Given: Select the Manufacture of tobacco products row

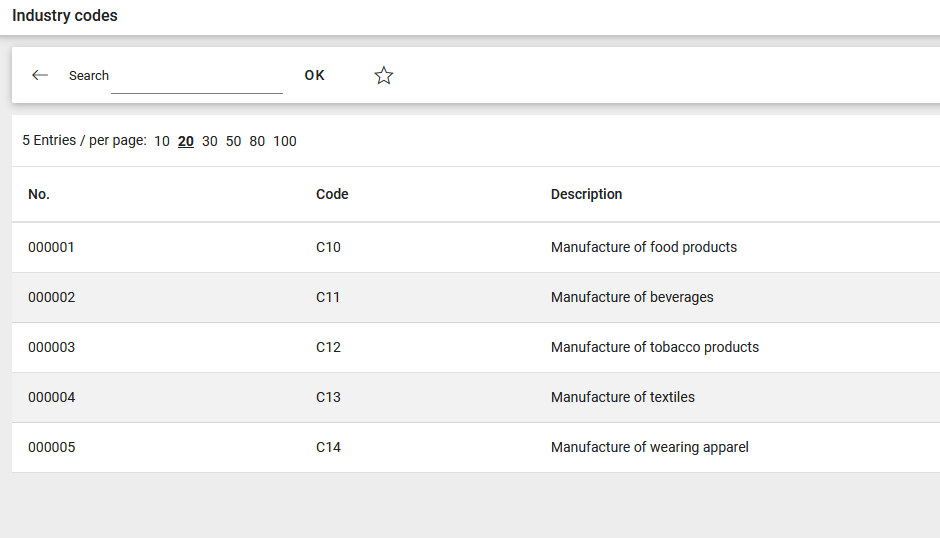Looking at the screenshot, I should (x=654, y=347).
